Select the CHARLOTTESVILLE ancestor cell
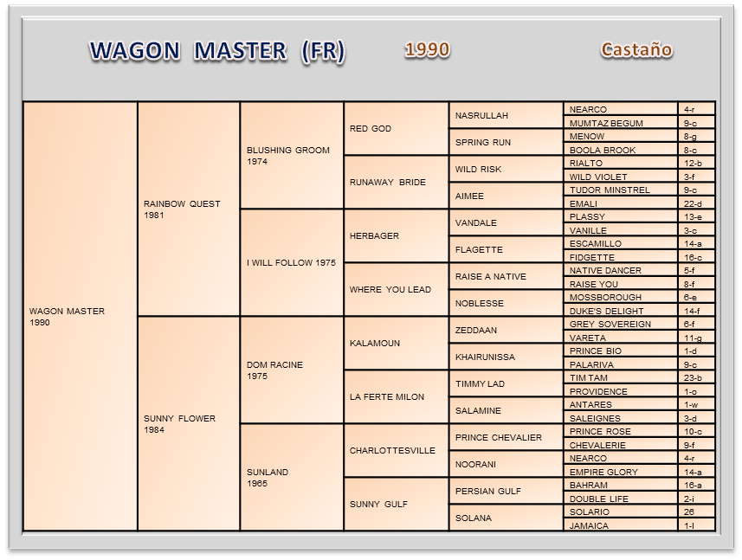Viewport: 742px width, 560px height. tap(396, 450)
